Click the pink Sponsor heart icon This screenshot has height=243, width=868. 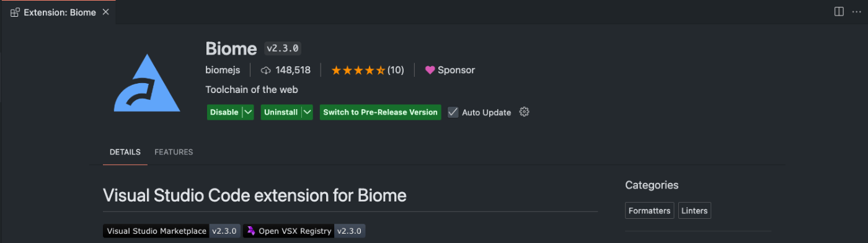coord(430,70)
